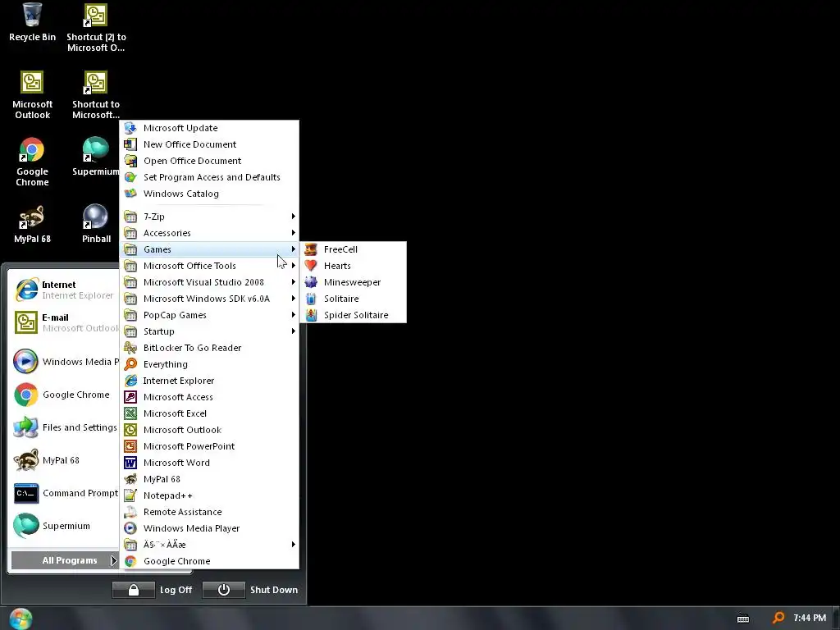Screen dimensions: 840x630
Task: Open Notepad++ from the programs list
Action: pyautogui.click(x=209, y=495)
